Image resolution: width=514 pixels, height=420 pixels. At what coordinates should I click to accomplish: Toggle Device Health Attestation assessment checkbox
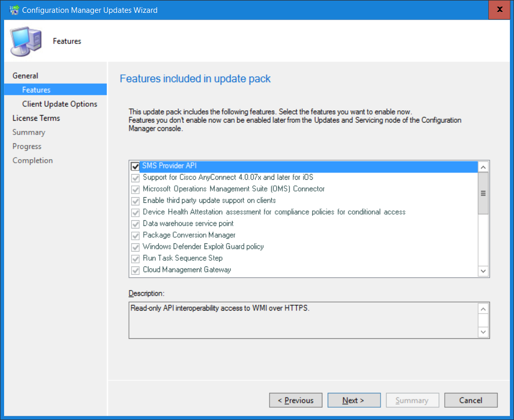point(135,213)
